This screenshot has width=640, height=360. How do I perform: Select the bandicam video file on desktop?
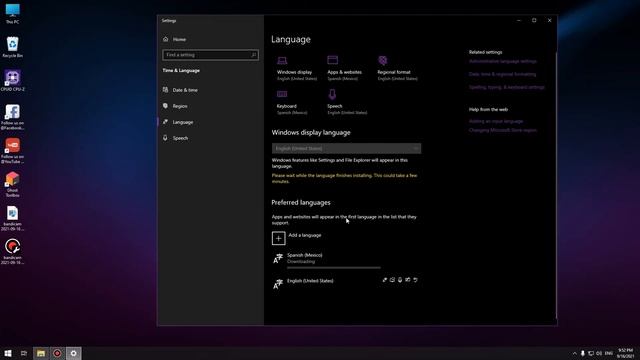coord(13,251)
